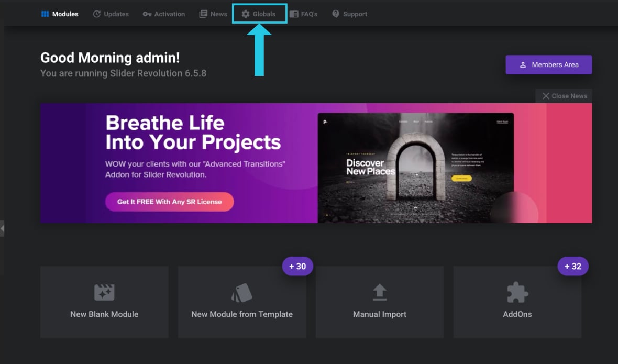Viewport: 618px width, 364px height.
Task: Click the FAQ's book icon
Action: [294, 14]
